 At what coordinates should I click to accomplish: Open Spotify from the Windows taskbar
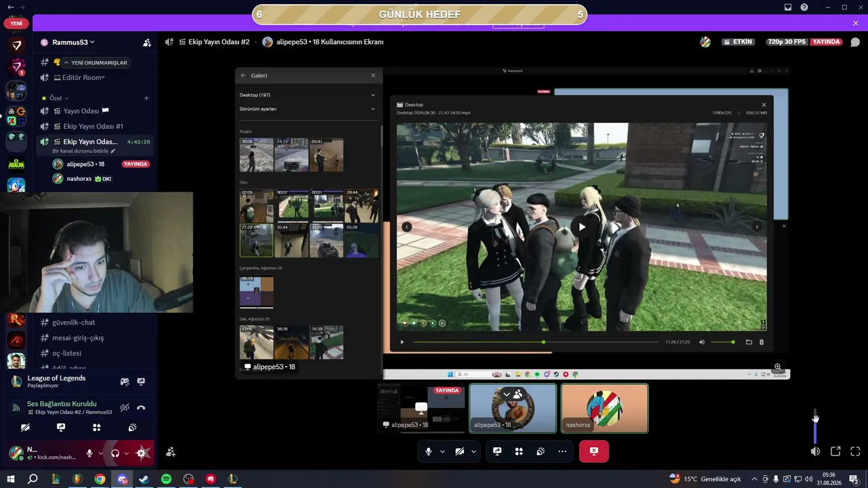(x=166, y=479)
